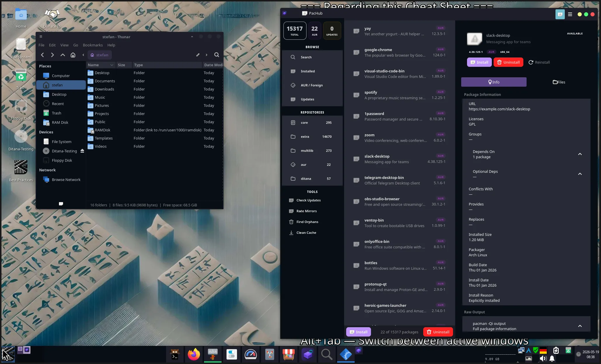Go forward in Thunar
The width and height of the screenshot is (601, 364).
[x=53, y=55]
